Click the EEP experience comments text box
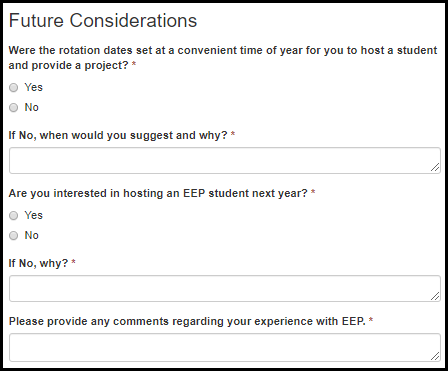This screenshot has height=371, width=448. point(225,348)
